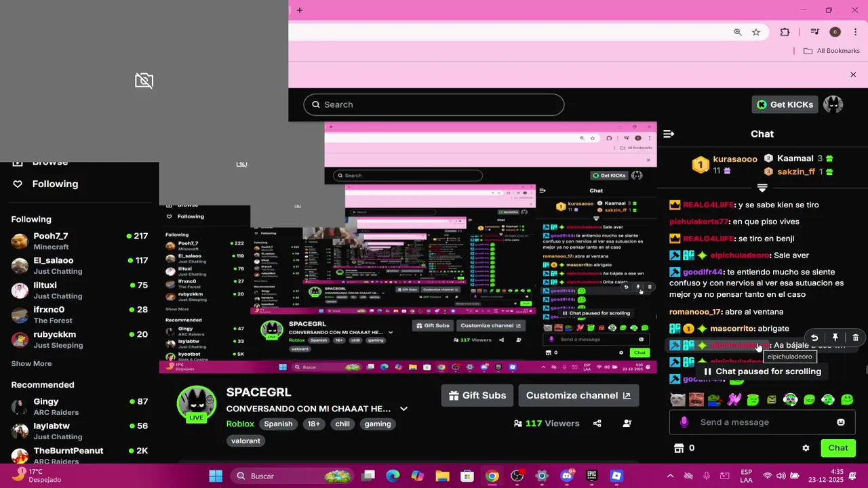This screenshot has width=868, height=488.
Task: Insert the white cat emote
Action: point(677,400)
